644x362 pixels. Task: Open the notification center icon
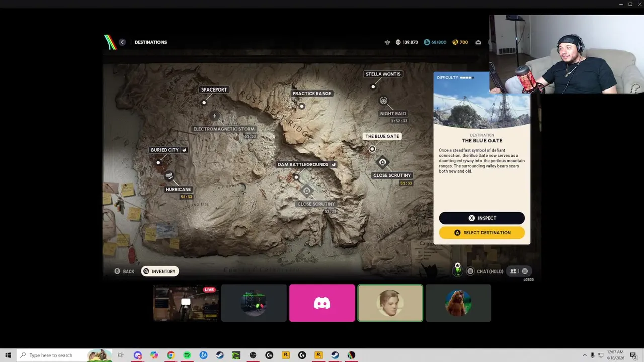click(x=633, y=355)
